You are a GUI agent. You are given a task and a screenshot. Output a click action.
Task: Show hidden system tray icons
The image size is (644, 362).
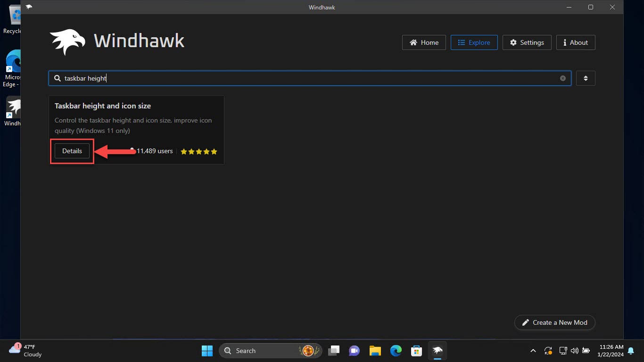click(533, 351)
